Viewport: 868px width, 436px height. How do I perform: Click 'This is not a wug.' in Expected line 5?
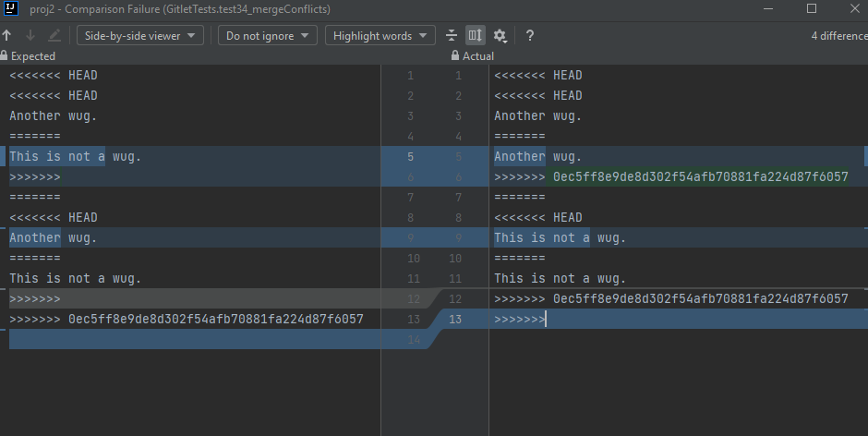click(x=76, y=156)
